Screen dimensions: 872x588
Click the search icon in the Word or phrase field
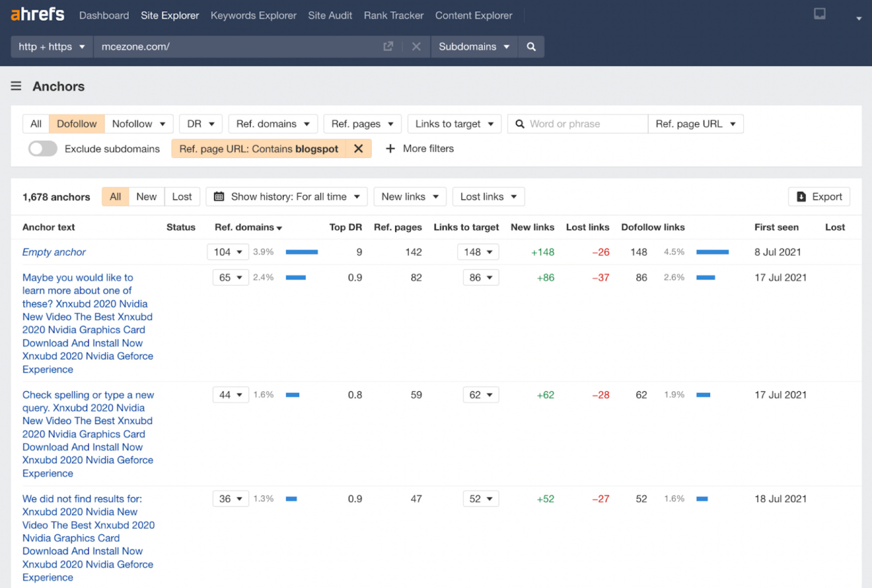520,124
